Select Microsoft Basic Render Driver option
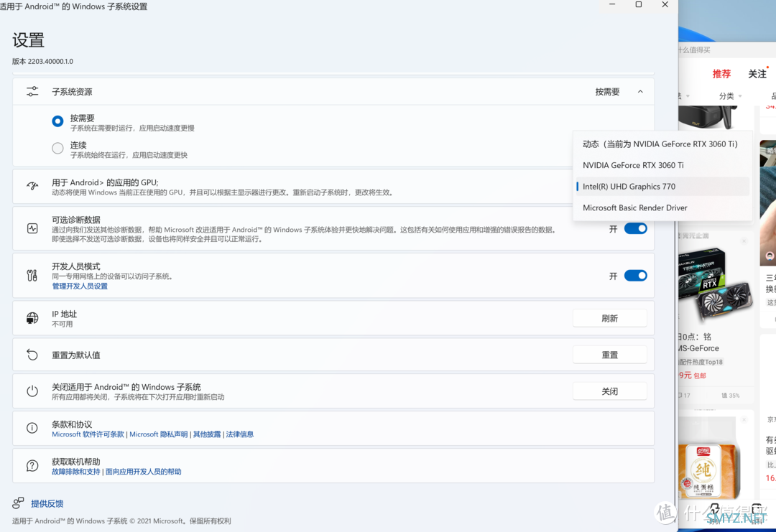The image size is (776, 532). (x=634, y=208)
